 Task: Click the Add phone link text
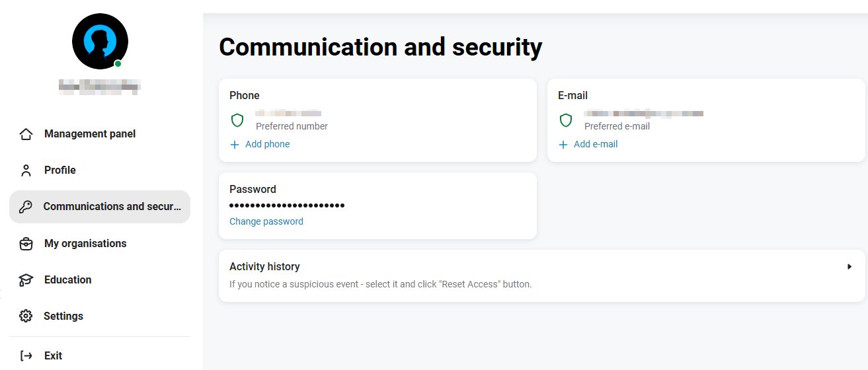pos(267,144)
